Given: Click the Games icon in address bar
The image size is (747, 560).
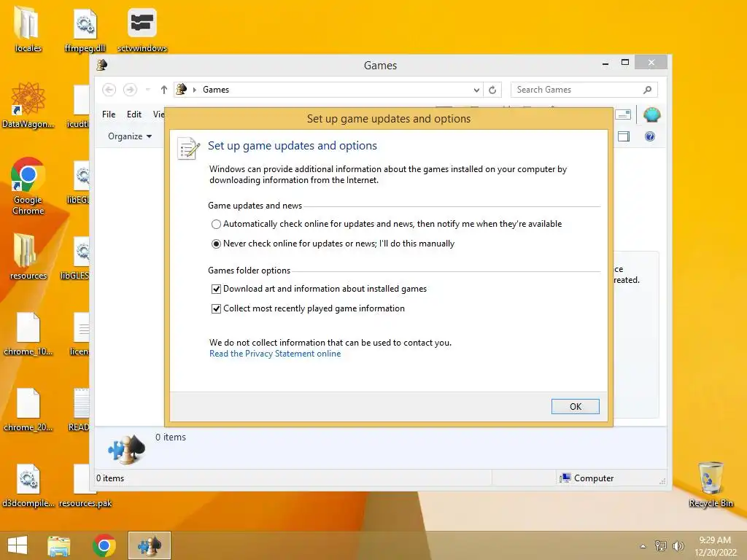Looking at the screenshot, I should 182,89.
